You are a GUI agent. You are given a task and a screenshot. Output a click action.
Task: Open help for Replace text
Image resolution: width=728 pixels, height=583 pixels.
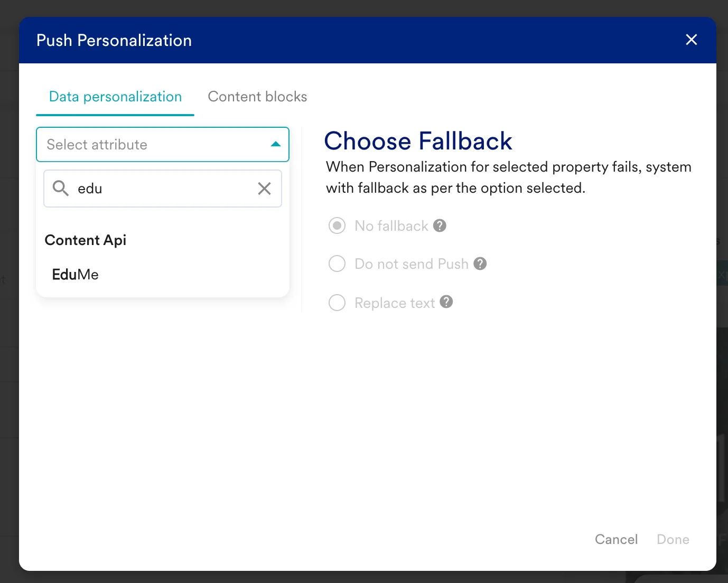[446, 302]
